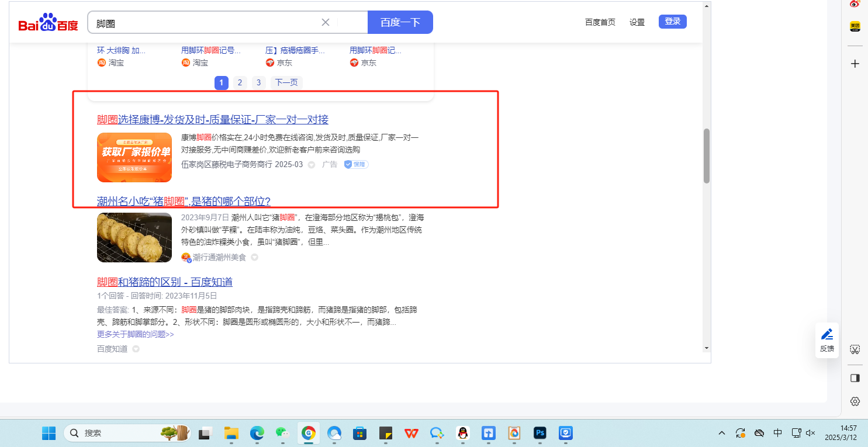Viewport: 868px width, 447px height.
Task: Clear search box with the X icon
Action: click(326, 22)
